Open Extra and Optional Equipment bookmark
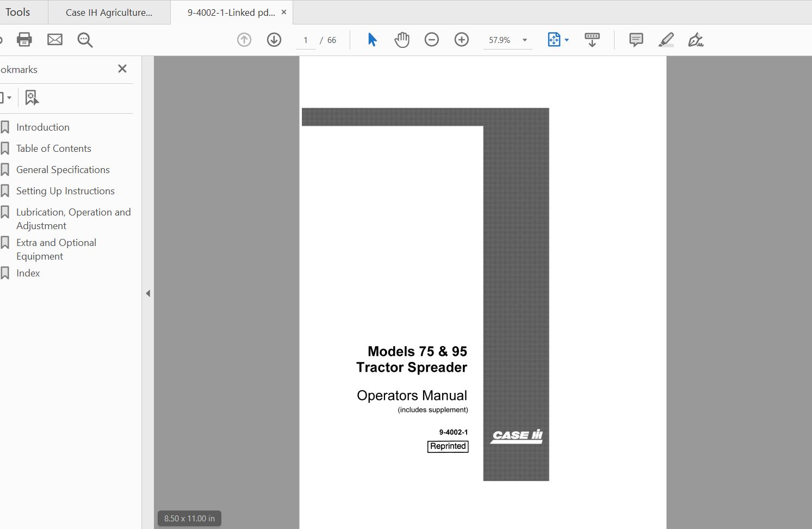This screenshot has height=529, width=812. coord(56,249)
